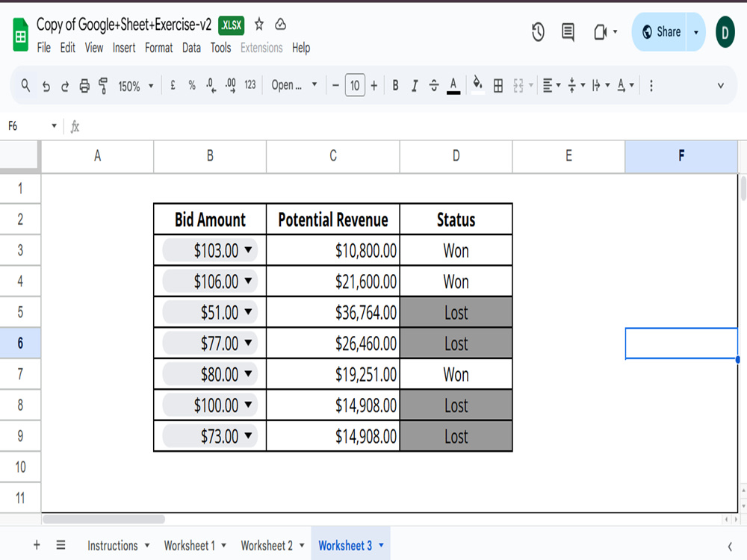Toggle bold formatting
Image resolution: width=747 pixels, height=560 pixels.
(x=395, y=86)
